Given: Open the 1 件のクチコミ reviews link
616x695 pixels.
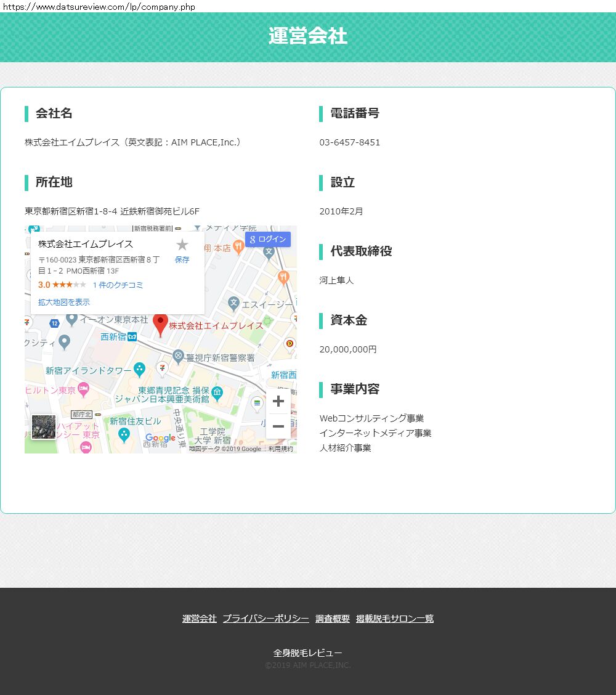Looking at the screenshot, I should pos(118,285).
